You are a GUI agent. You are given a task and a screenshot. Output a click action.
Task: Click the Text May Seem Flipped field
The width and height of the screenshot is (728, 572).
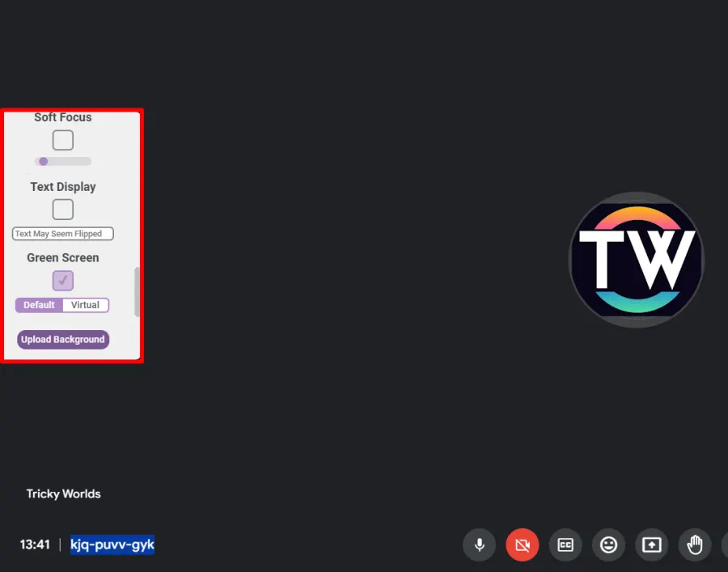62,233
